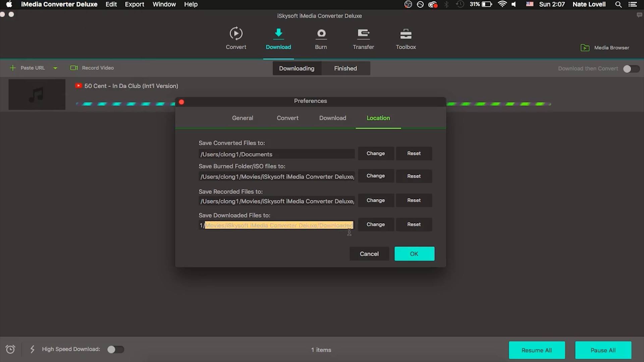Change the converted files save location

tap(376, 154)
